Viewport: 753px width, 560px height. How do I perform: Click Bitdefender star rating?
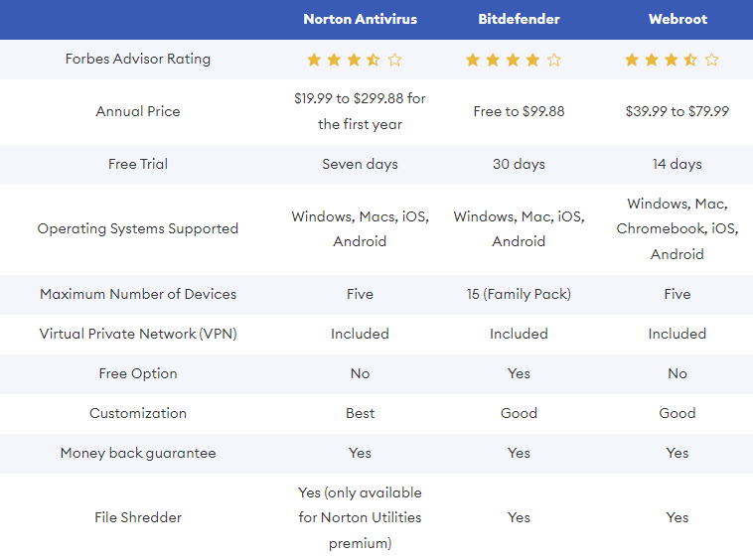pos(514,60)
